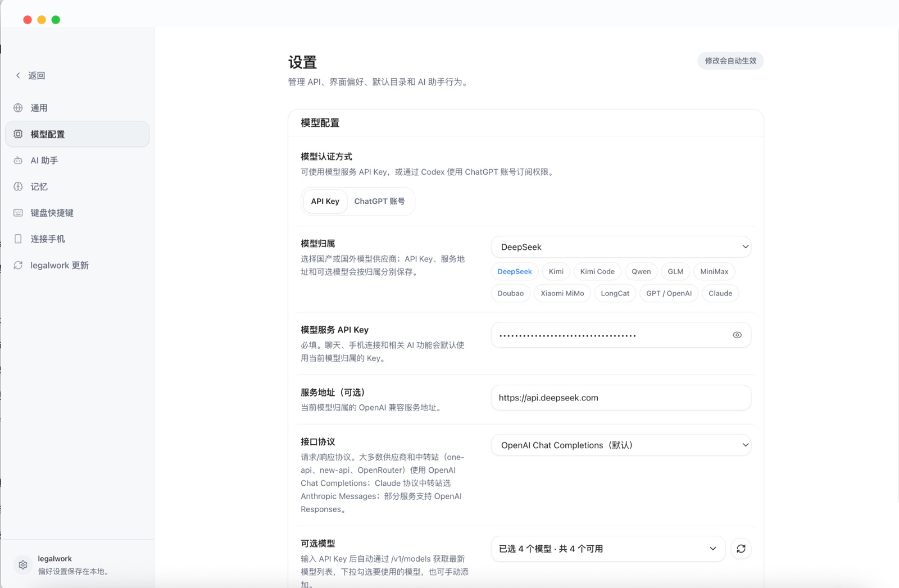Select the MiniMax provider chip
Screen dimensions: 899x588
714,271
